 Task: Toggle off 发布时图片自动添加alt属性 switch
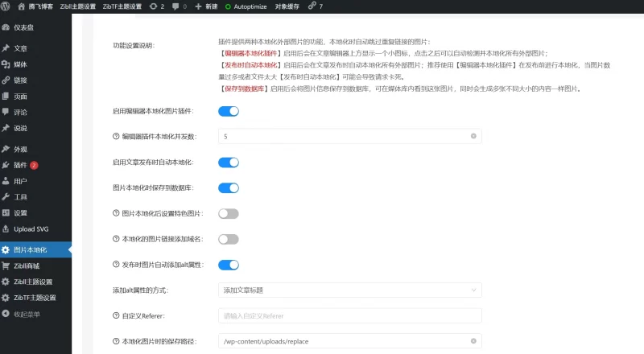point(229,264)
